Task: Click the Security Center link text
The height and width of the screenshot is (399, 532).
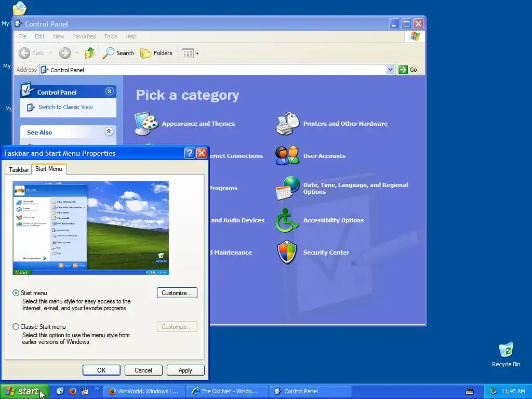Action: pyautogui.click(x=326, y=252)
